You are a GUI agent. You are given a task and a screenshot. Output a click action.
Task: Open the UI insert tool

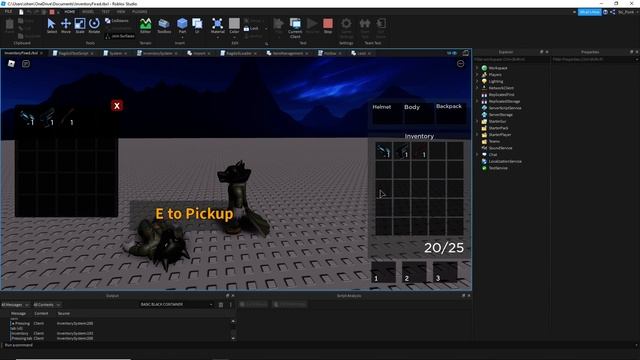[x=197, y=26]
